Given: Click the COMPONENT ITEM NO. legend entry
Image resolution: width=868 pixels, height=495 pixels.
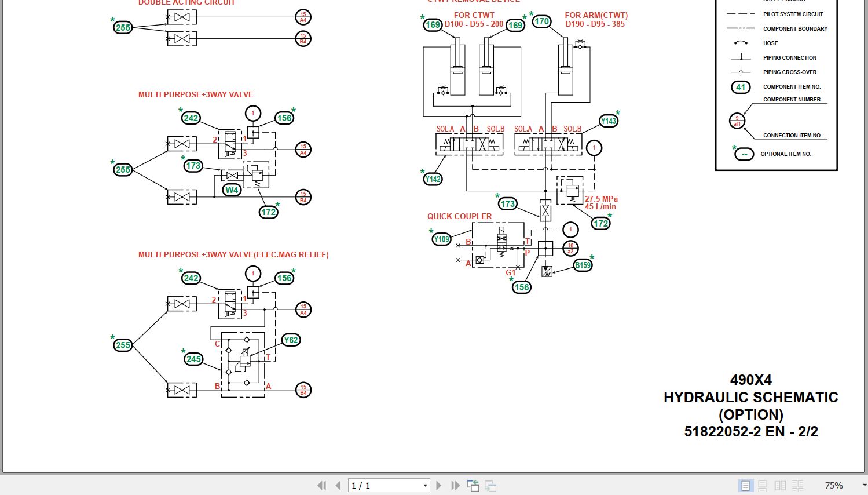Looking at the screenshot, I should tap(792, 86).
